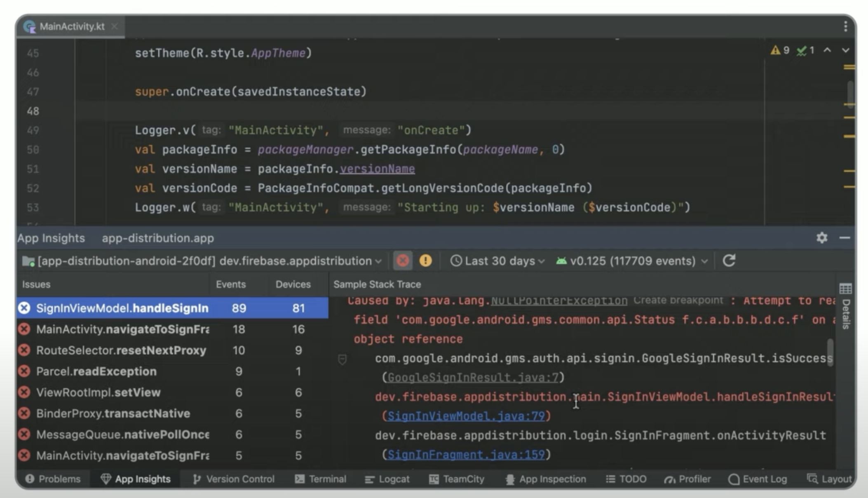This screenshot has width=868, height=498.
Task: Open the Last 30 days time dropdown
Action: (x=497, y=261)
